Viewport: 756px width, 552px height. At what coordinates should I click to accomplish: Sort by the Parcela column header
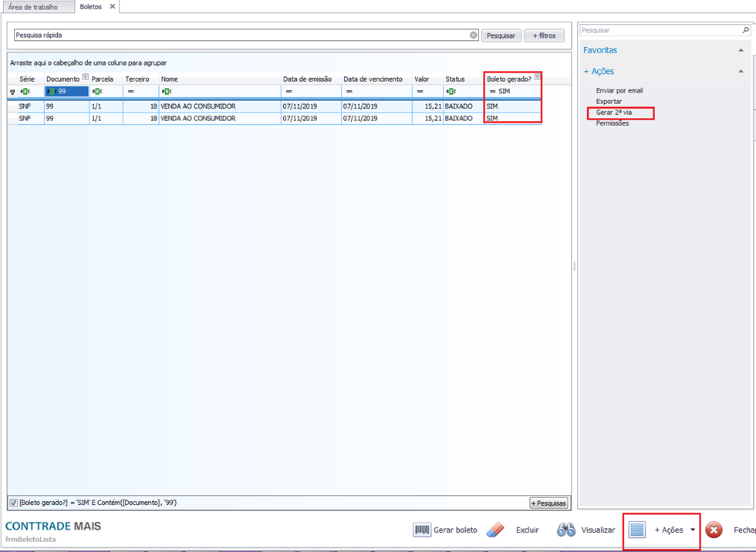106,79
